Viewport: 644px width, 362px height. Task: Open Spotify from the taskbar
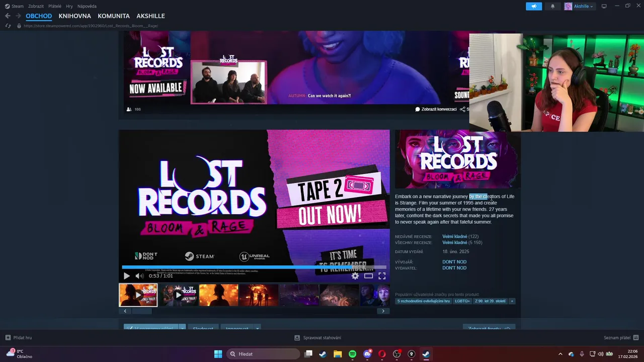point(352,354)
